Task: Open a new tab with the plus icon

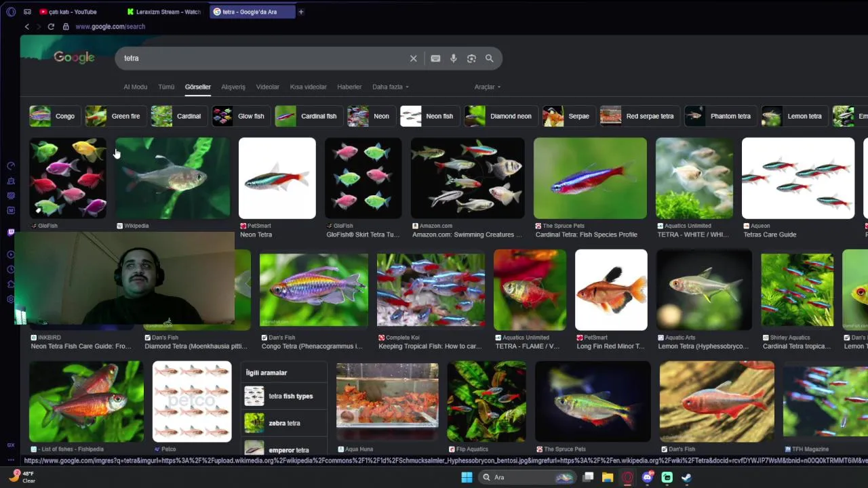Action: 301,12
